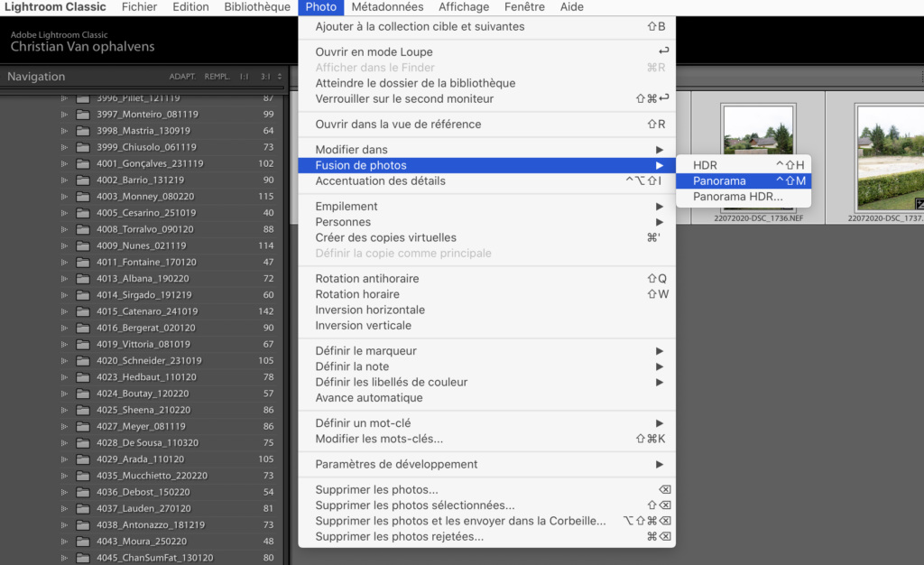Click folder icon of 4024_Boutay_120220

pyautogui.click(x=83, y=394)
